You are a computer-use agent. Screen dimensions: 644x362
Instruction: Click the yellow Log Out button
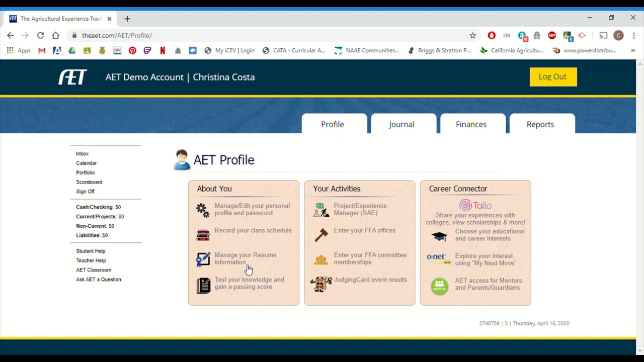553,77
